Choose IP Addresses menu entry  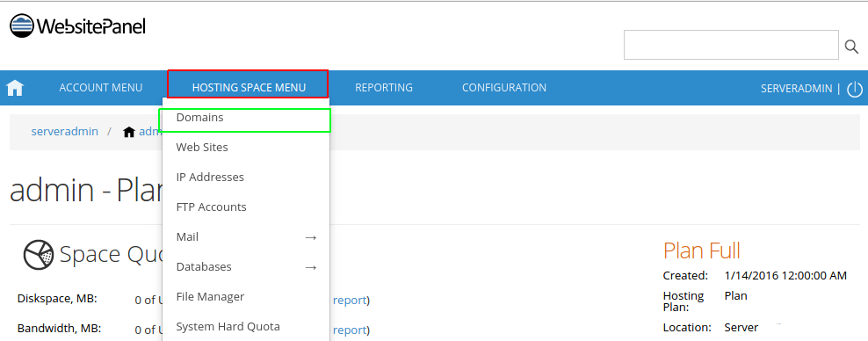coord(246,178)
